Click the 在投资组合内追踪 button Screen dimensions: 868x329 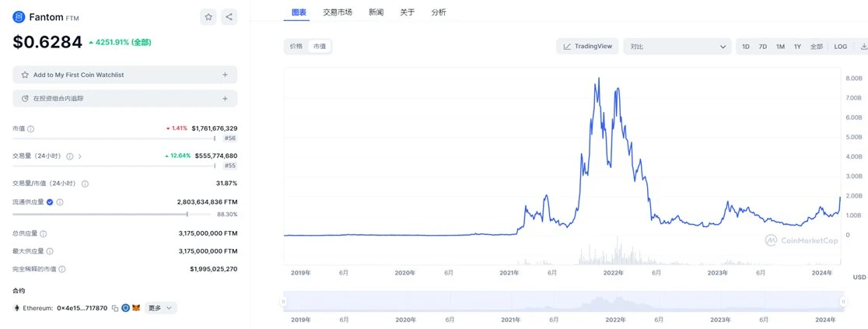click(124, 99)
